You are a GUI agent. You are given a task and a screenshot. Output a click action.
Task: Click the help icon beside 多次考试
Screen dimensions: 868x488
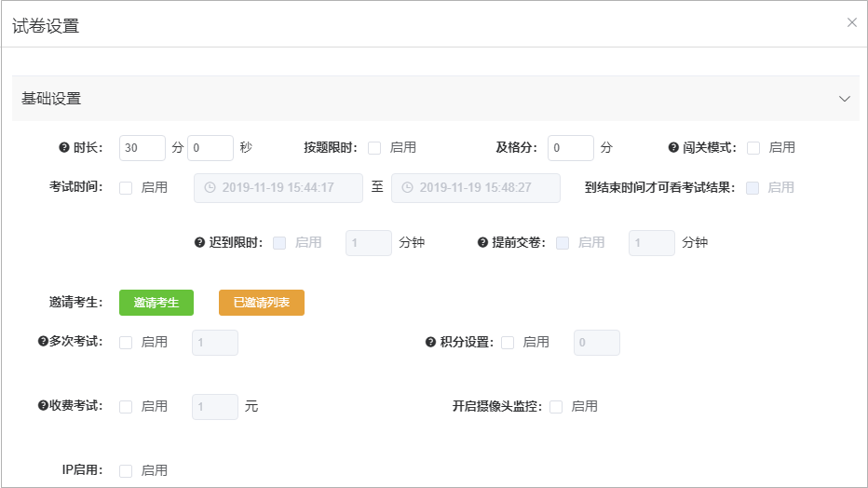(x=43, y=342)
